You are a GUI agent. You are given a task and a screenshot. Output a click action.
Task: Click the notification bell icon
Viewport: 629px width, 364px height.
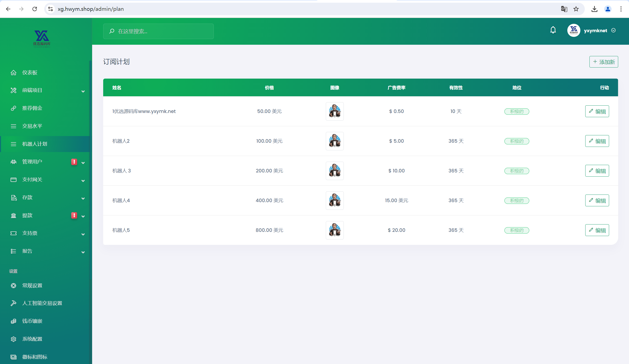point(553,30)
